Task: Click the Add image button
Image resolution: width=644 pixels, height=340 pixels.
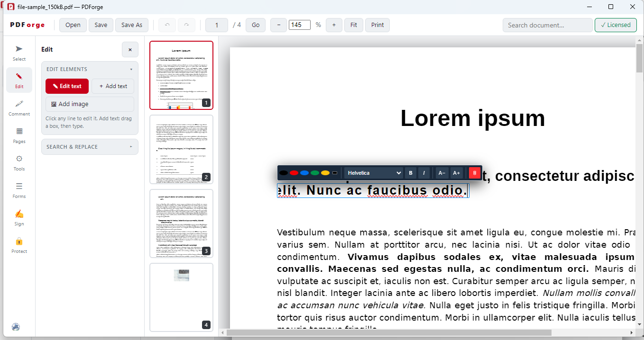Action: tap(90, 104)
